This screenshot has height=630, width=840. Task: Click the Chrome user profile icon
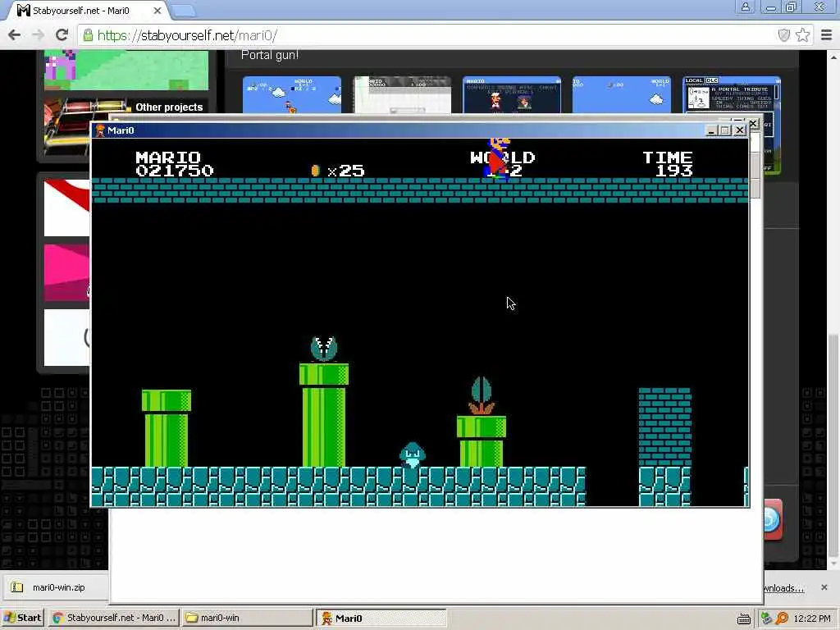click(745, 7)
